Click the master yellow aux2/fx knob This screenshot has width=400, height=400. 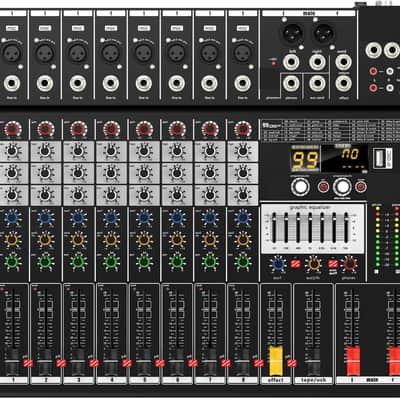[314, 264]
